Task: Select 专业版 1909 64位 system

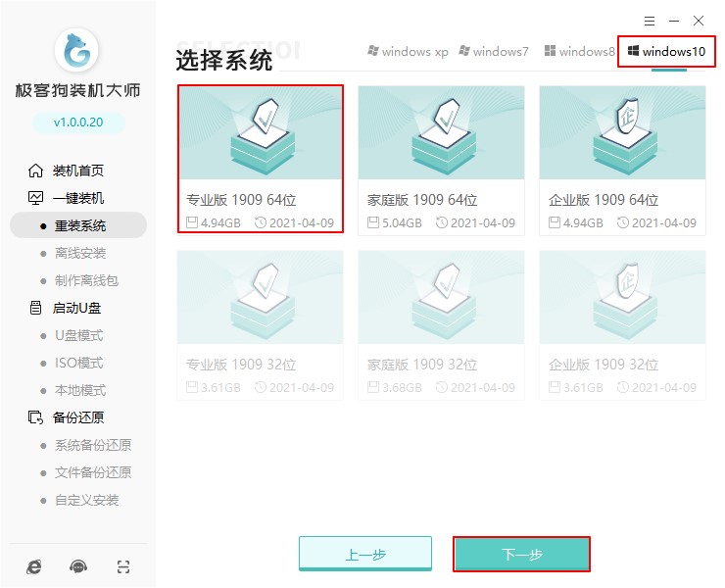Action: tap(260, 160)
